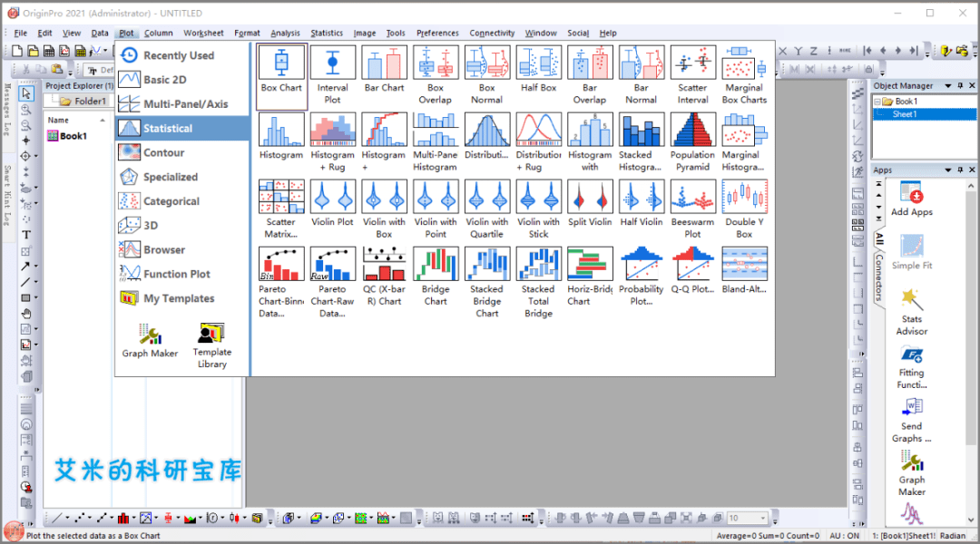The width and height of the screenshot is (980, 544).
Task: Choose Beeswarm Plot icon
Action: (x=692, y=209)
